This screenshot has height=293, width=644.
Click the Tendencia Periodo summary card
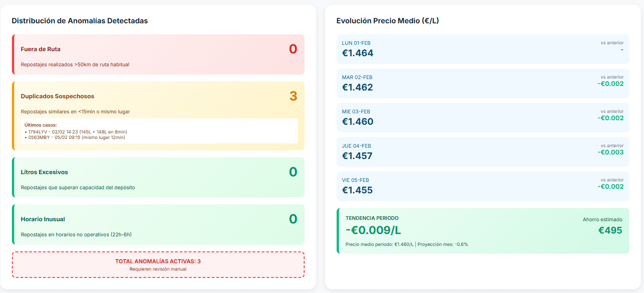pyautogui.click(x=483, y=231)
